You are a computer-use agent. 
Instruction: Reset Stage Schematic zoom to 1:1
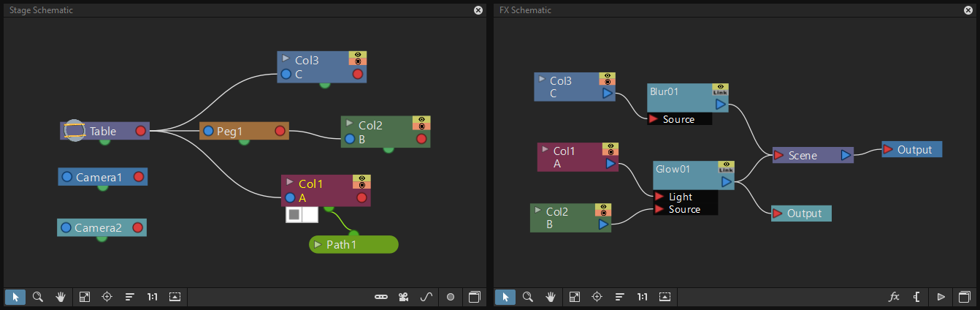point(152,297)
